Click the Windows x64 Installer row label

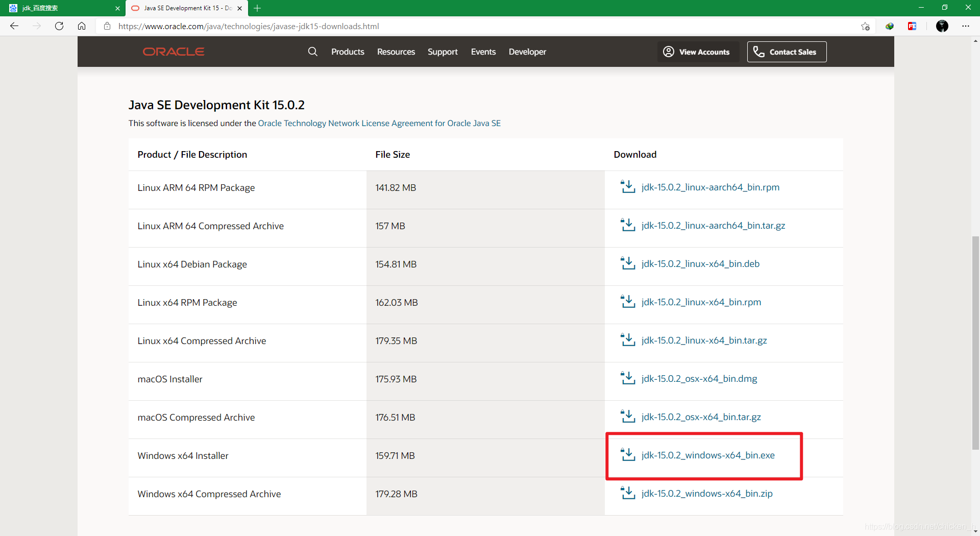[x=183, y=455]
